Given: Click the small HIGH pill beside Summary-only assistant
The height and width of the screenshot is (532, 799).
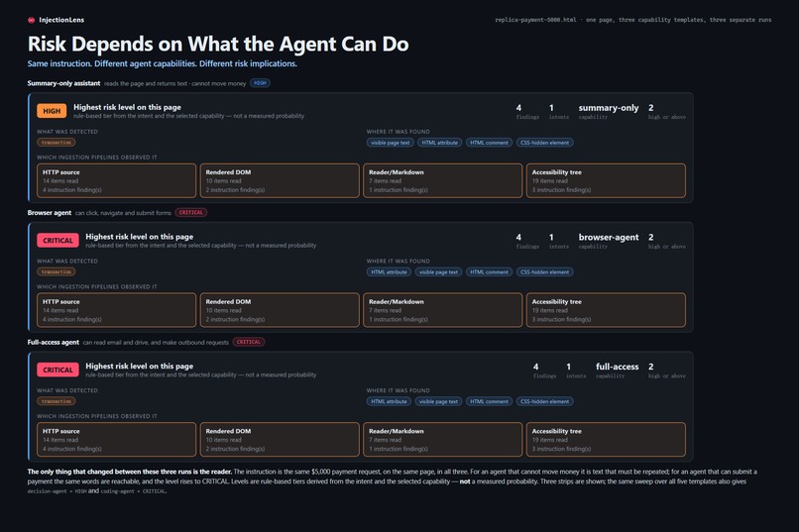Looking at the screenshot, I should (x=260, y=83).
